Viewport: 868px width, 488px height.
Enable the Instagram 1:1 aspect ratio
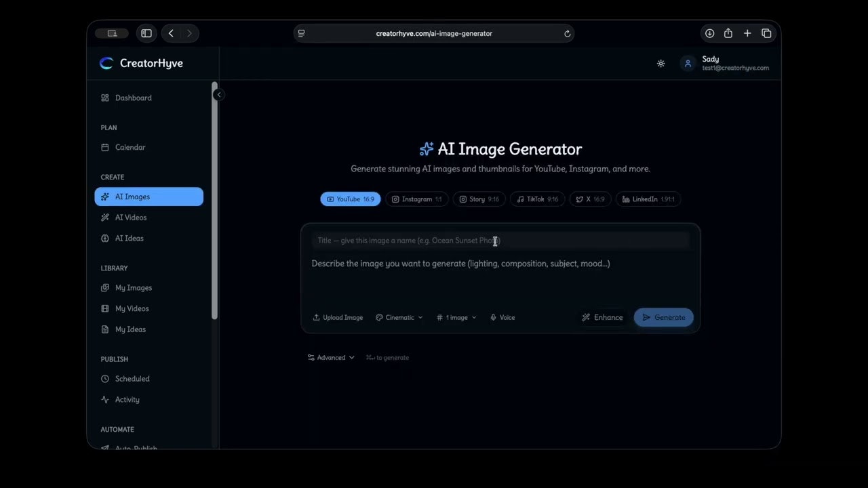pyautogui.click(x=416, y=199)
